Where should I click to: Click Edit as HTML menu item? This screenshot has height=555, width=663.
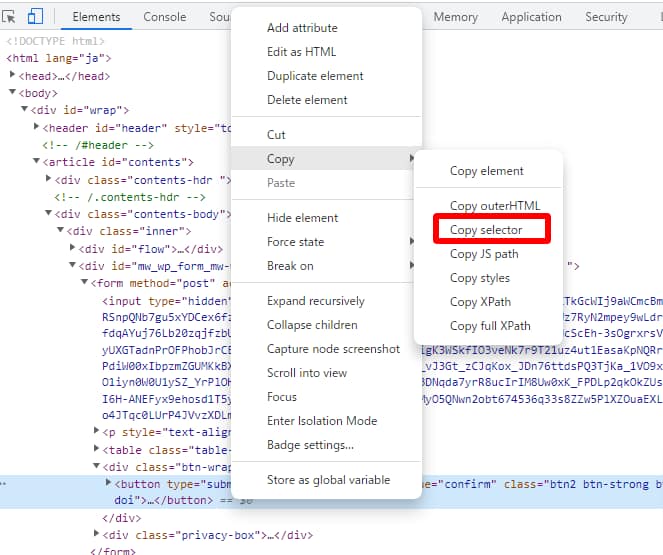point(301,52)
